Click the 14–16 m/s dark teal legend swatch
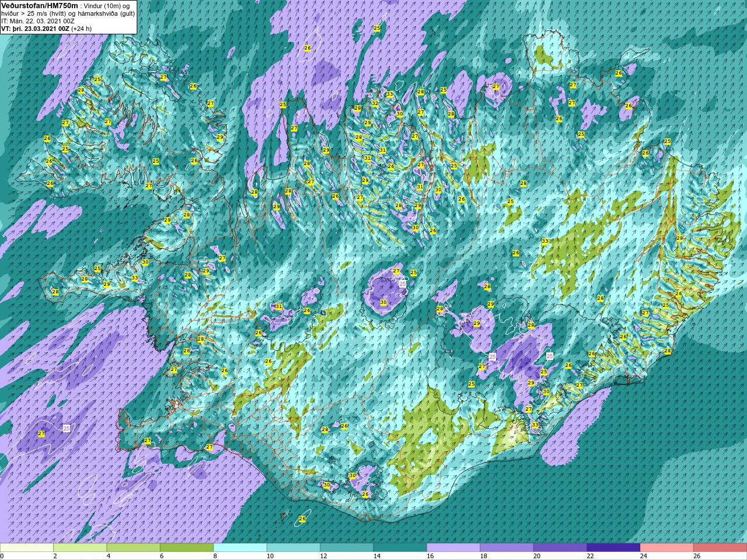Screen dimensions: 747x560 tap(400, 548)
